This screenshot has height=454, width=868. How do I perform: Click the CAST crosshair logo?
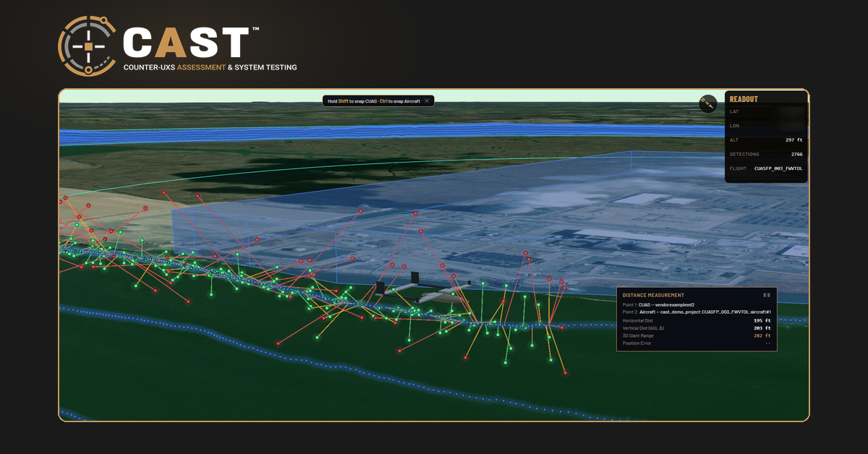87,46
